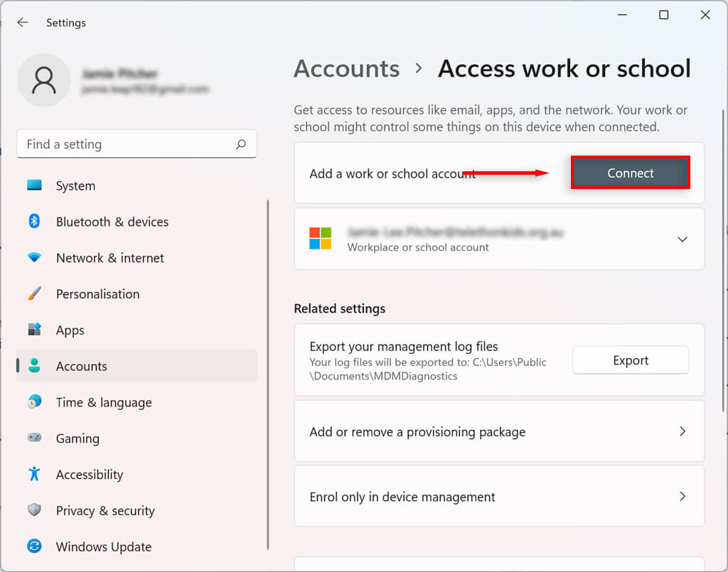Click the user profile avatar icon
Viewport: 728px width, 572px height.
(x=44, y=80)
